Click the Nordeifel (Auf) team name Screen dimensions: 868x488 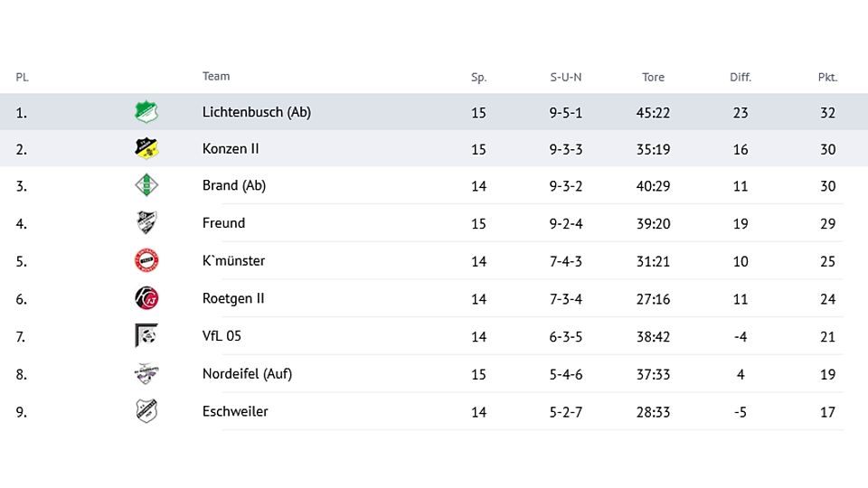pyautogui.click(x=247, y=374)
